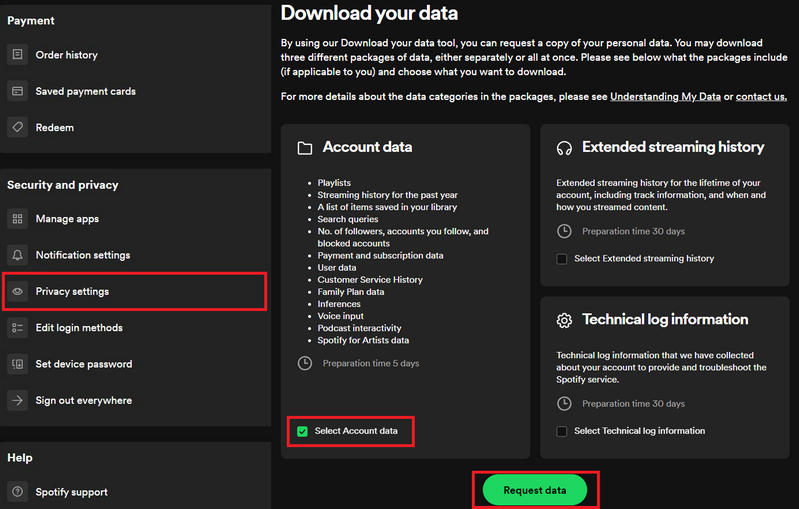Click the Payment section heading
Image resolution: width=799 pixels, height=509 pixels.
pyautogui.click(x=31, y=20)
